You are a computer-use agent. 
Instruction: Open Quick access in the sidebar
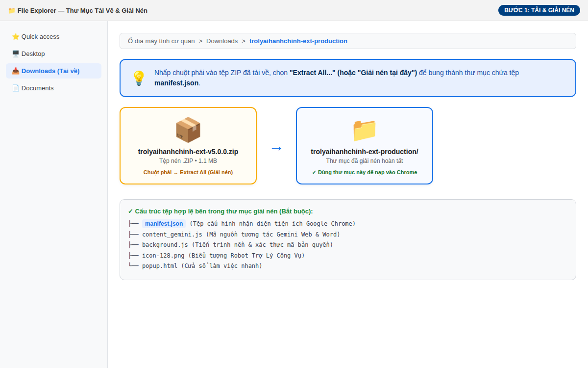tap(53, 36)
